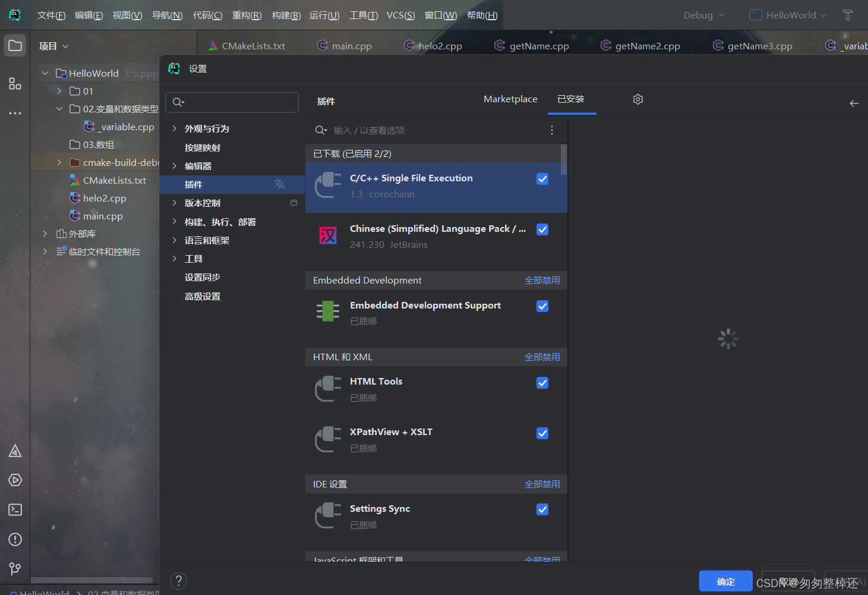Disable the Settings Sync plugin checkbox
Viewport: 868px width, 595px height.
click(x=542, y=509)
